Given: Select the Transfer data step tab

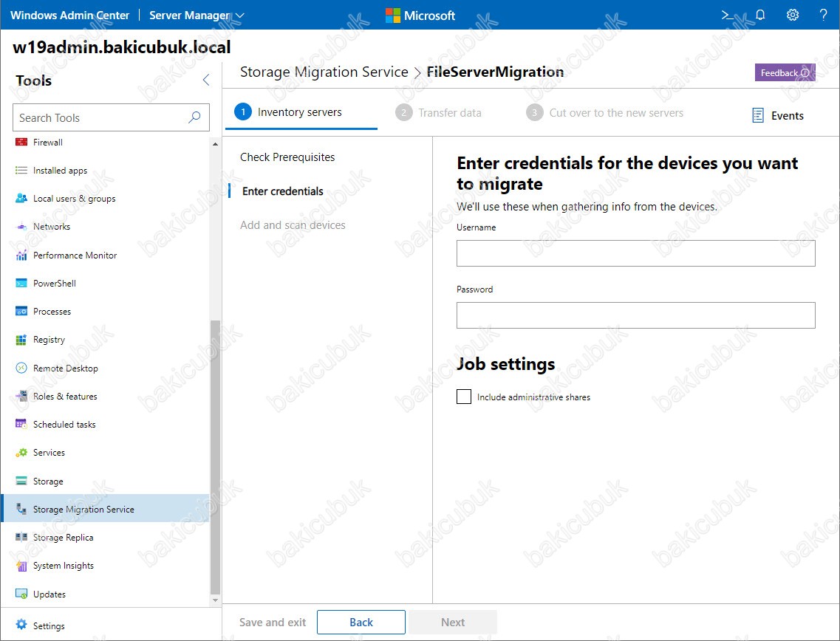Looking at the screenshot, I should (x=438, y=113).
